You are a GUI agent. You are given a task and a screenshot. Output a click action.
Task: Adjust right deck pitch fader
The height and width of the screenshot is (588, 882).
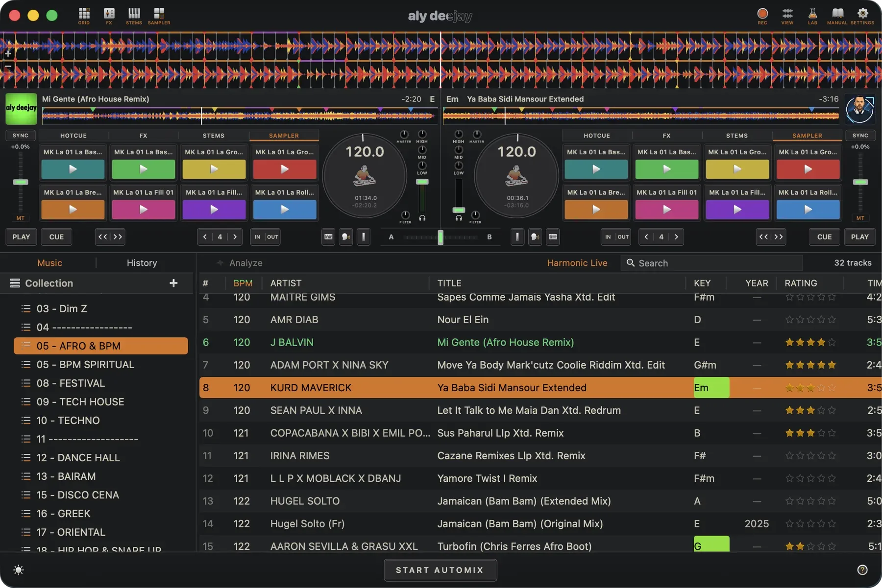pos(860,182)
